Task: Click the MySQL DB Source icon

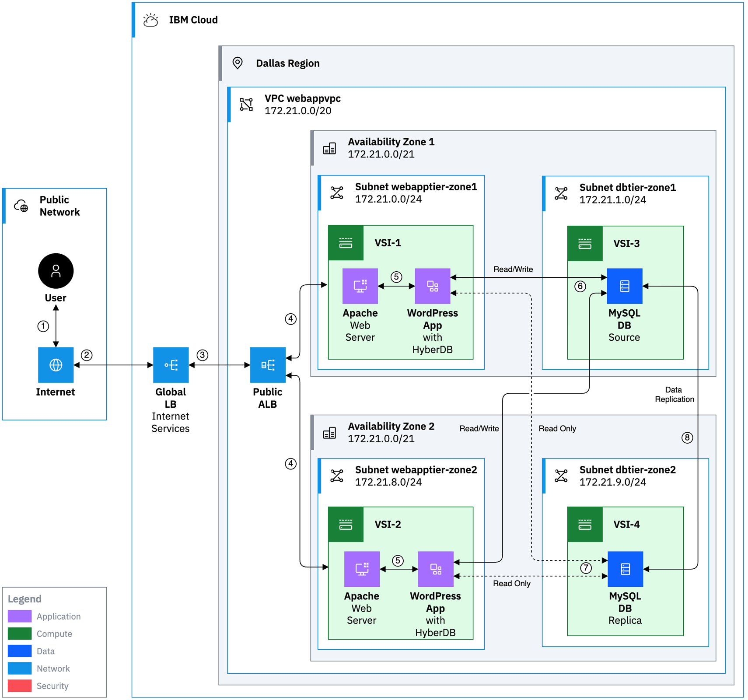Action: coord(625,286)
